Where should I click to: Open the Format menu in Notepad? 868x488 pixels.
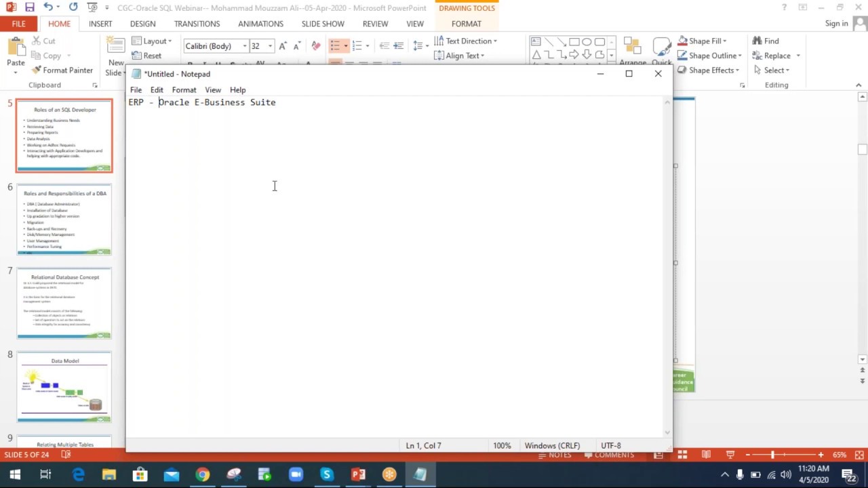pos(184,89)
